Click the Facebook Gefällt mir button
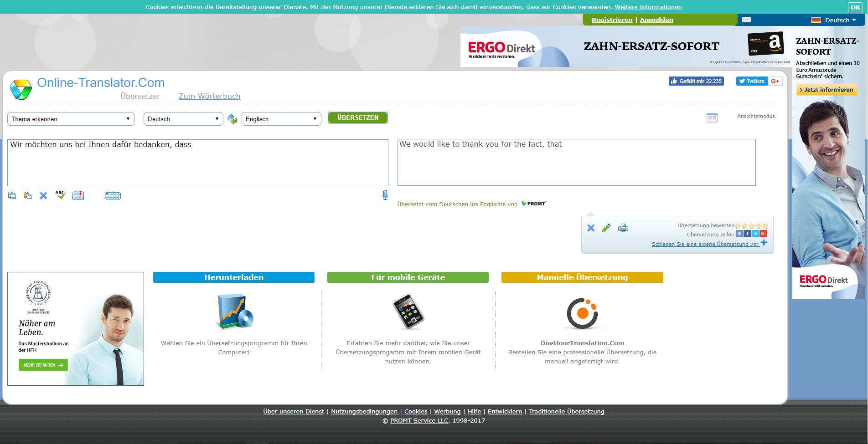The width and height of the screenshot is (868, 444). point(696,81)
